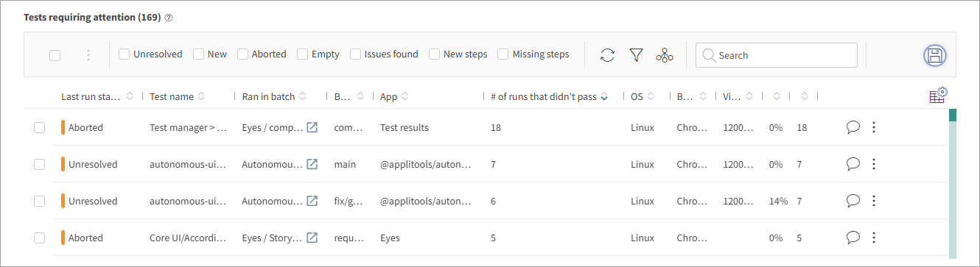Select the Test manager row checkbox
The image size is (980, 267).
pos(40,127)
